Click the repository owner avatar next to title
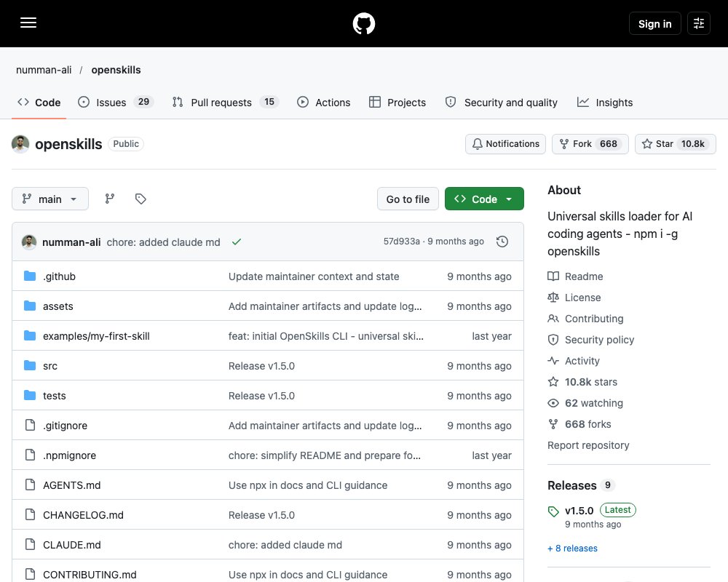 [x=20, y=144]
